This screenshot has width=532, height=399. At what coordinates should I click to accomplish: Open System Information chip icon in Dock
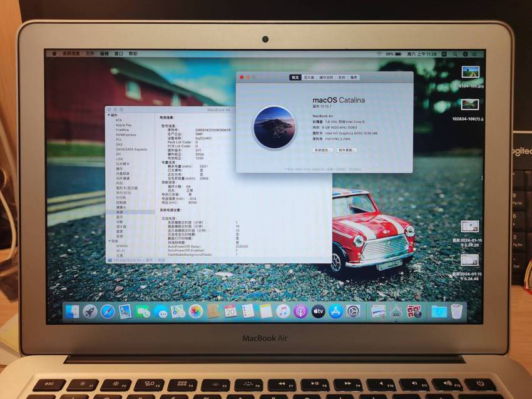[x=396, y=311]
